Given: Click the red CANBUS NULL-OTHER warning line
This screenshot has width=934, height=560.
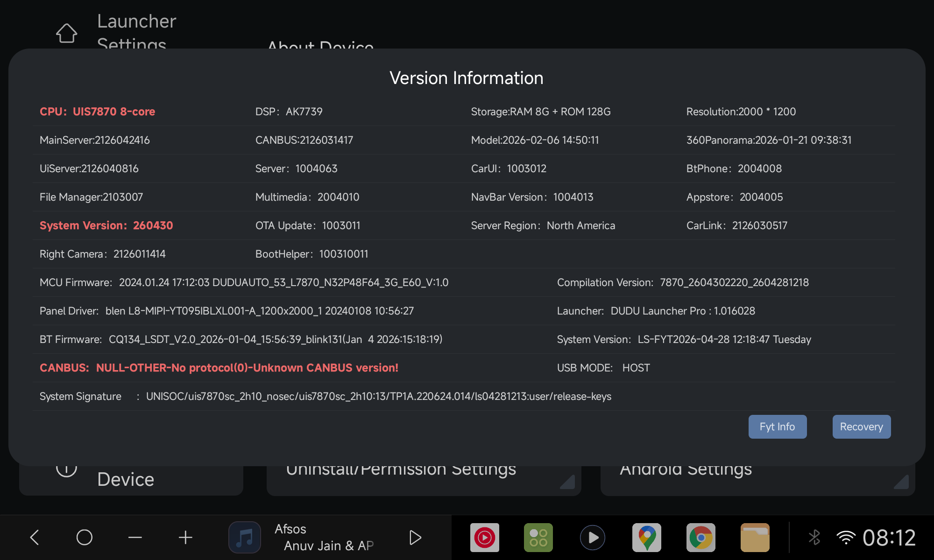Looking at the screenshot, I should 219,368.
